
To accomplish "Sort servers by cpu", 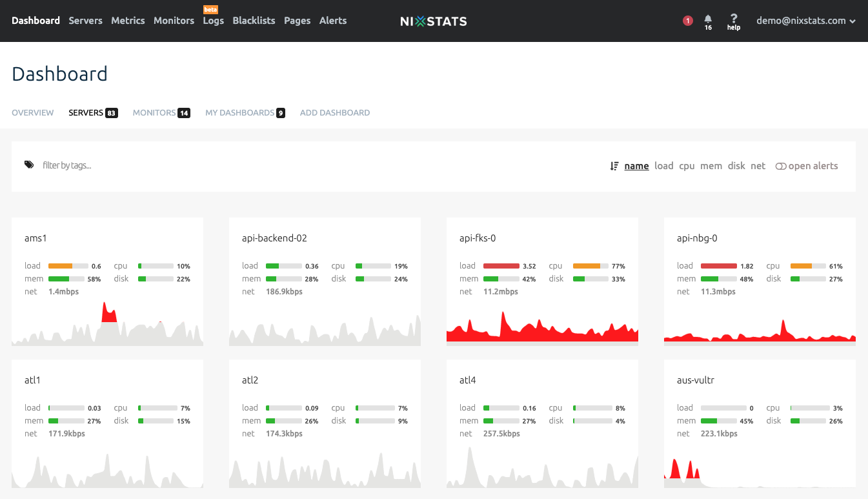I will click(687, 166).
